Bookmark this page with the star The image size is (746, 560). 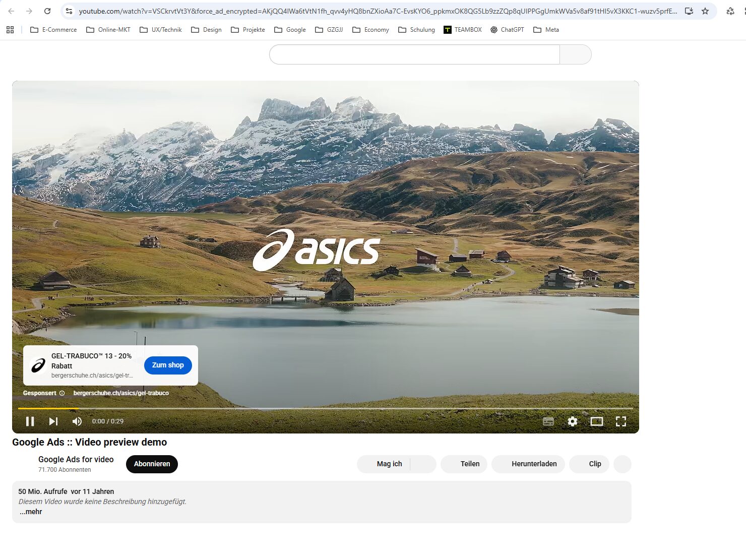[x=705, y=11]
